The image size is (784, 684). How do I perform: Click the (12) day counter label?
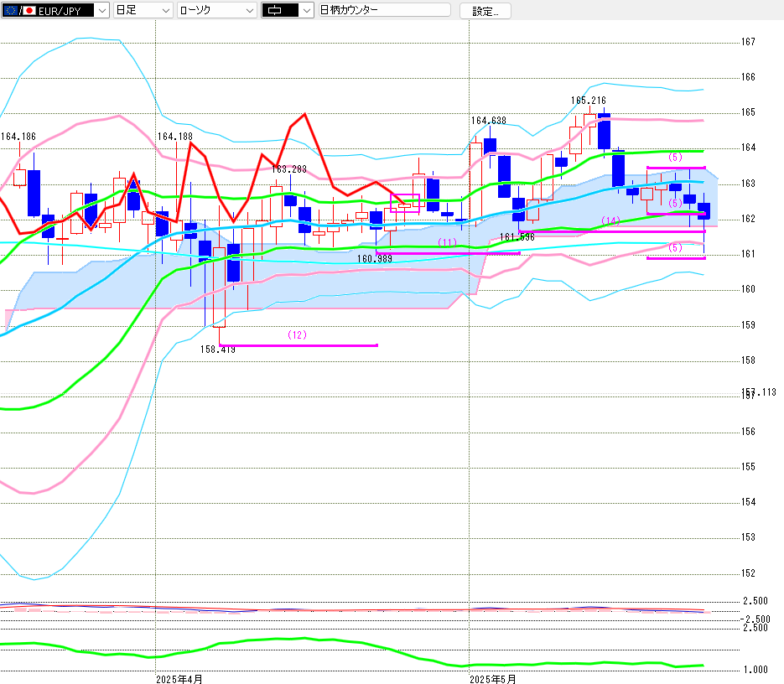click(x=297, y=335)
